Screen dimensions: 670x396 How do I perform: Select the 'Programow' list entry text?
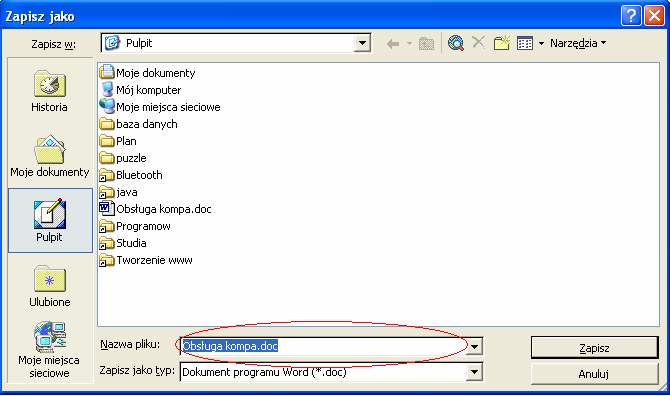(x=143, y=226)
